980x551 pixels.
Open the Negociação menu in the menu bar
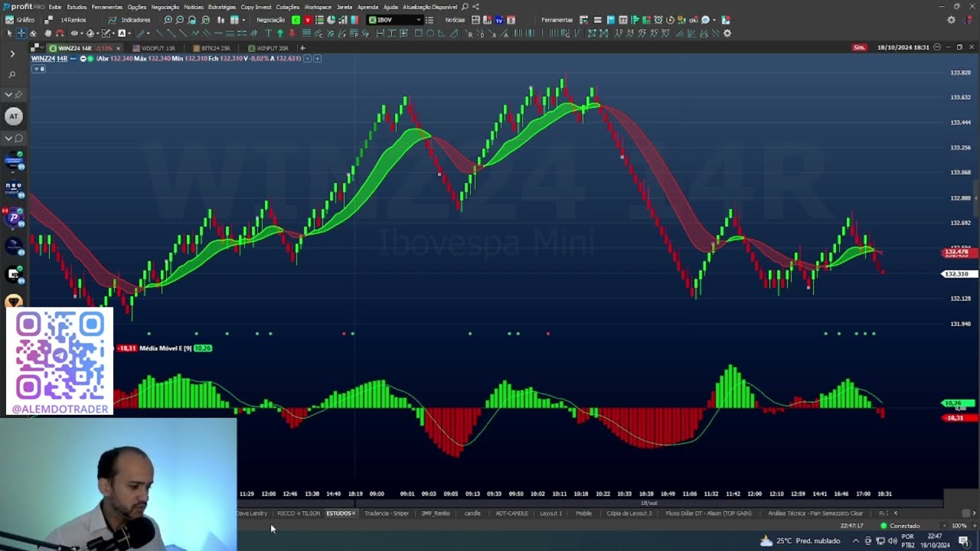point(165,7)
